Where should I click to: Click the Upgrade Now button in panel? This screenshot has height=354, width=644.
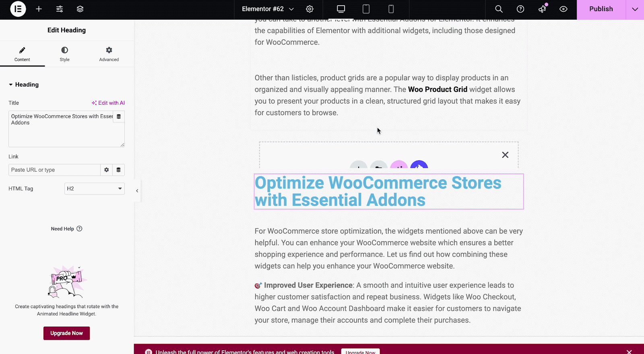point(66,333)
